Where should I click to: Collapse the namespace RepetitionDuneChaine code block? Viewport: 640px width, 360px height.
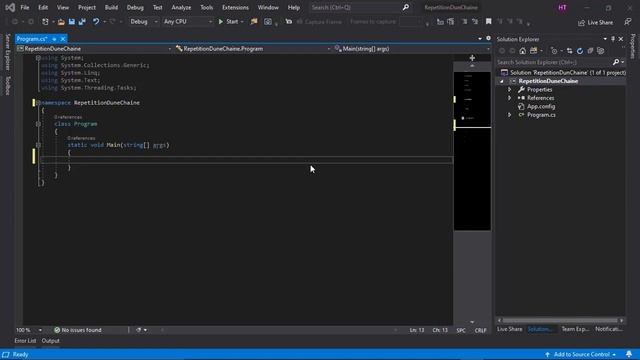[38, 103]
